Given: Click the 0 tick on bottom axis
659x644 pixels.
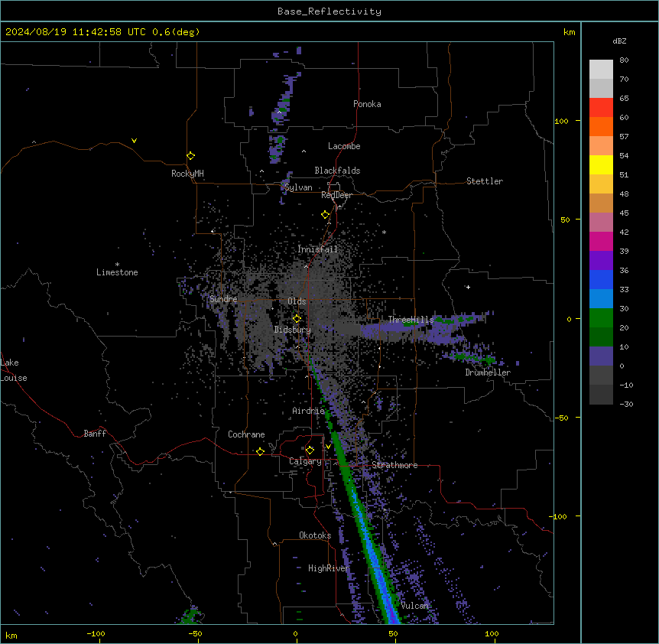Looking at the screenshot, I should pos(295,634).
